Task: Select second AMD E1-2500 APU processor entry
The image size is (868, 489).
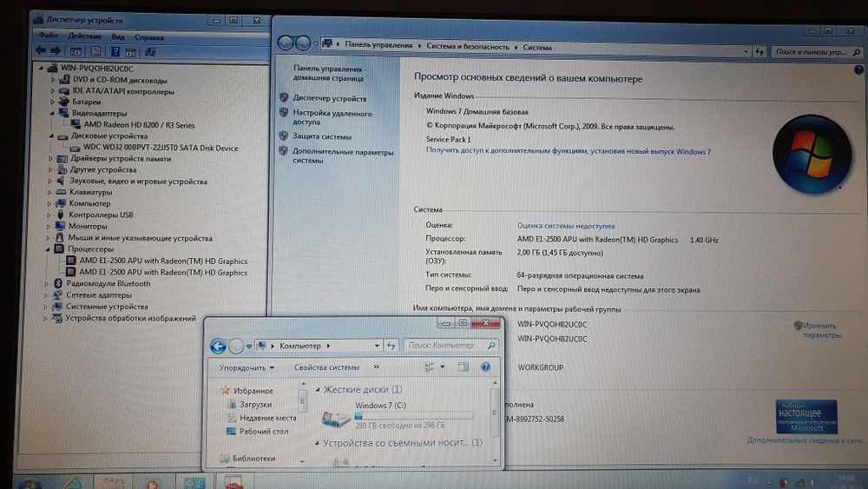Action: click(x=163, y=273)
